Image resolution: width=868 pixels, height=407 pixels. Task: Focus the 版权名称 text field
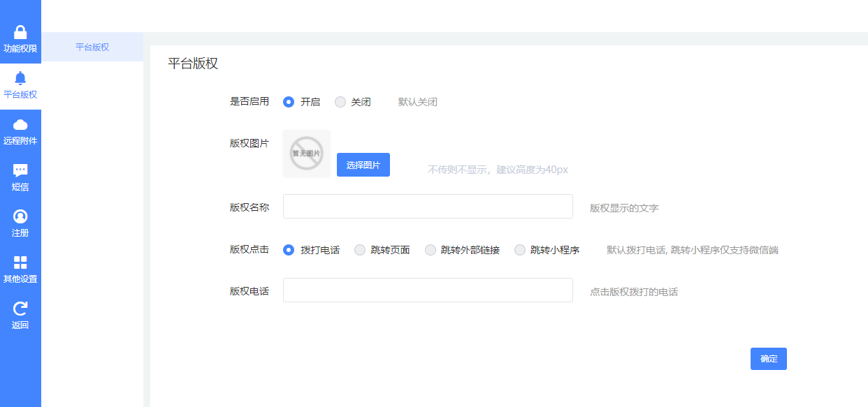tap(428, 207)
